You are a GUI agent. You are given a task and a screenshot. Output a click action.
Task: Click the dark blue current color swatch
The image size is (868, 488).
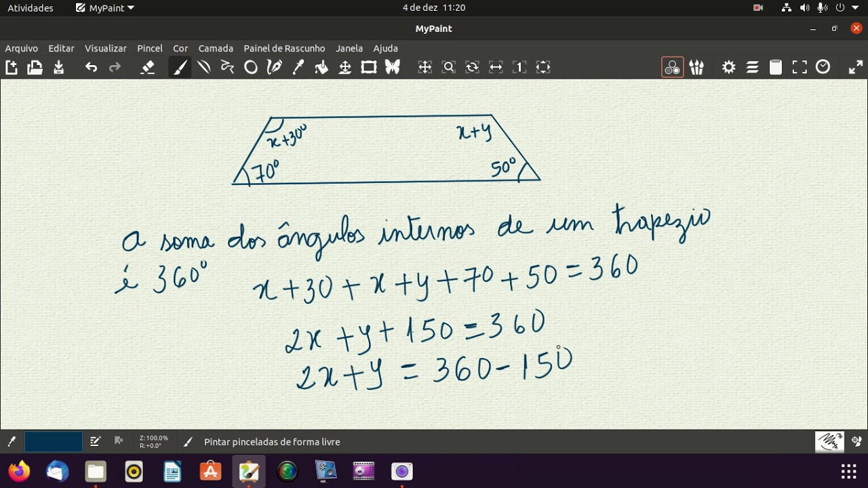[x=54, y=442]
